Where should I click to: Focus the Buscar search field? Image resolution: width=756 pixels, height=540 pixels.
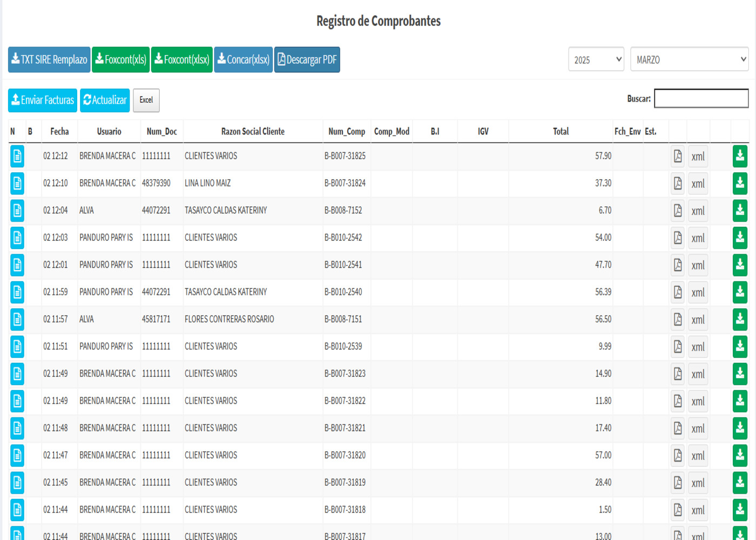(x=701, y=99)
